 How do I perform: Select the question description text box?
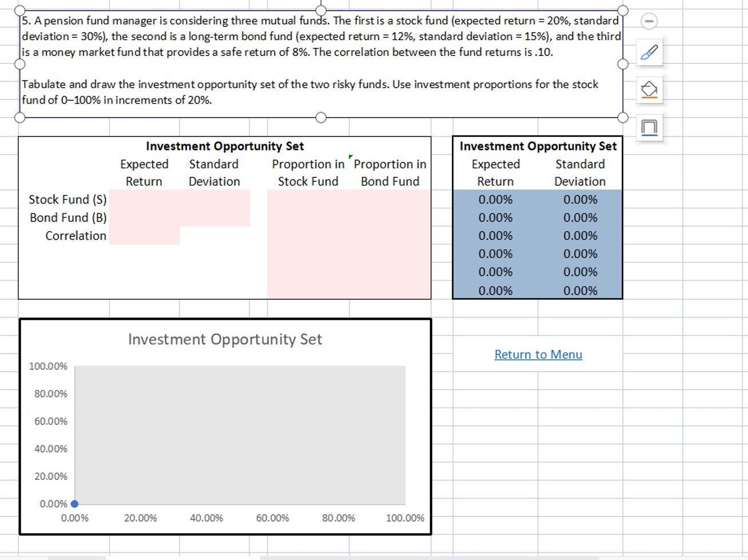coord(320,63)
